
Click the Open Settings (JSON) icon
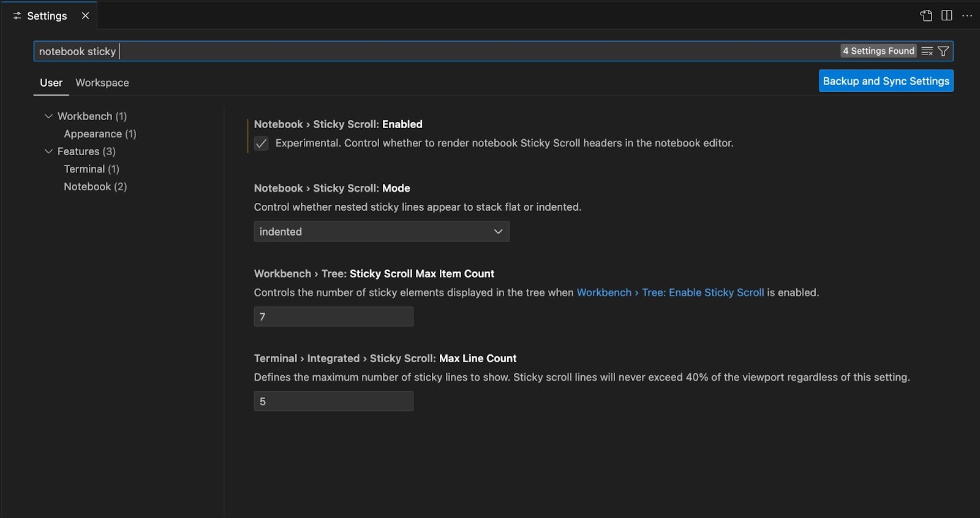pyautogui.click(x=926, y=16)
